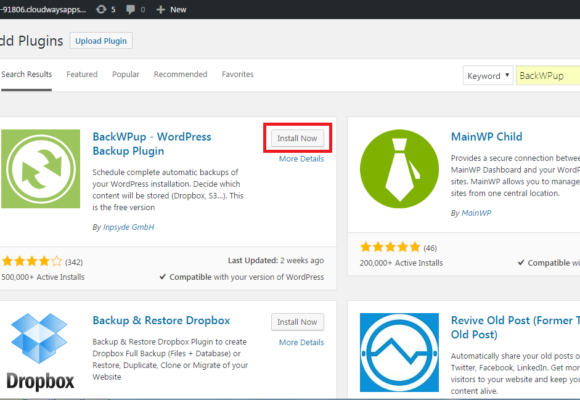
Task: Open the Revive Old Post title link
Action: [515, 327]
